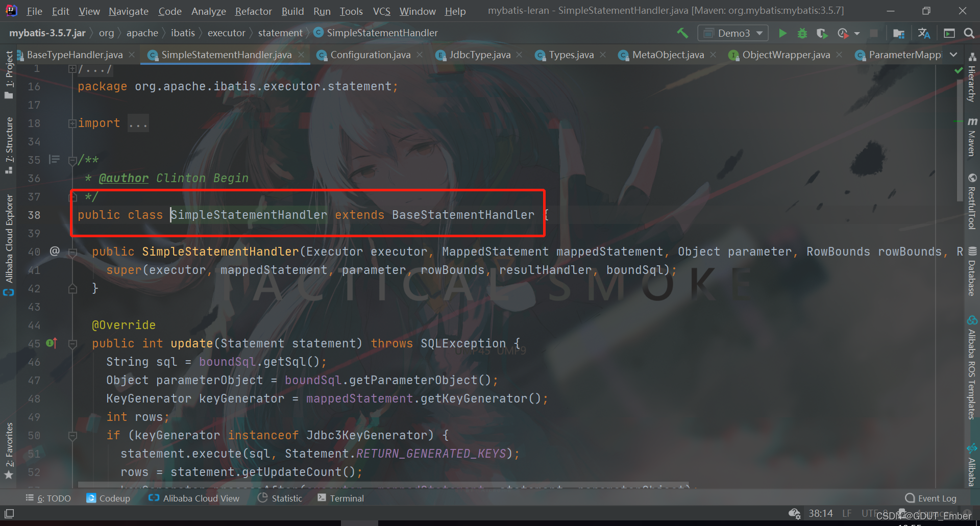
Task: Open the Database side panel
Action: click(972, 271)
